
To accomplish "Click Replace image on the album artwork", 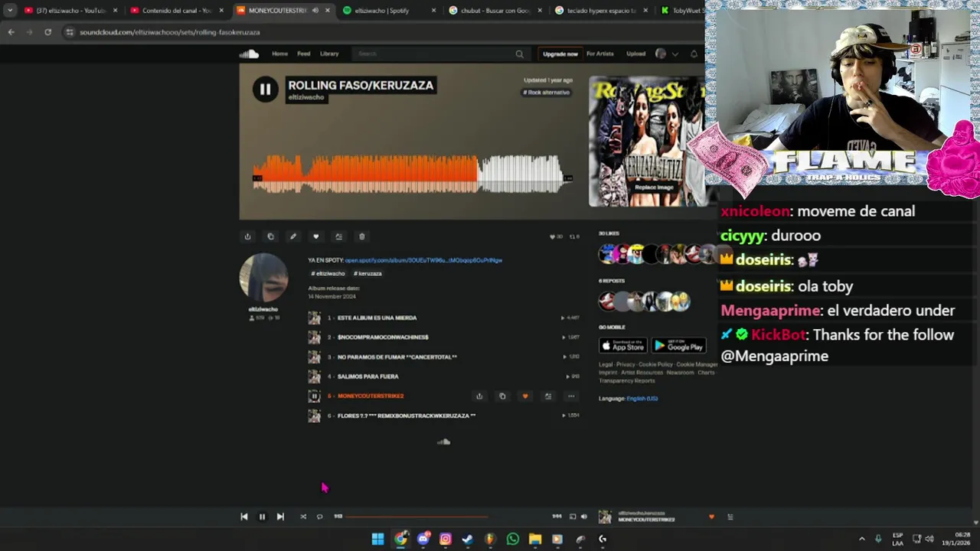I will pos(654,187).
